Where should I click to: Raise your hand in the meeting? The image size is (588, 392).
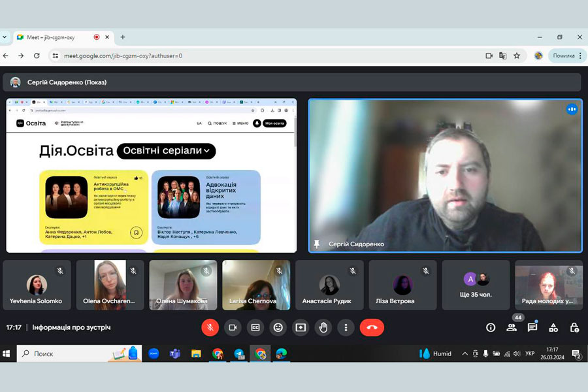coord(323,327)
